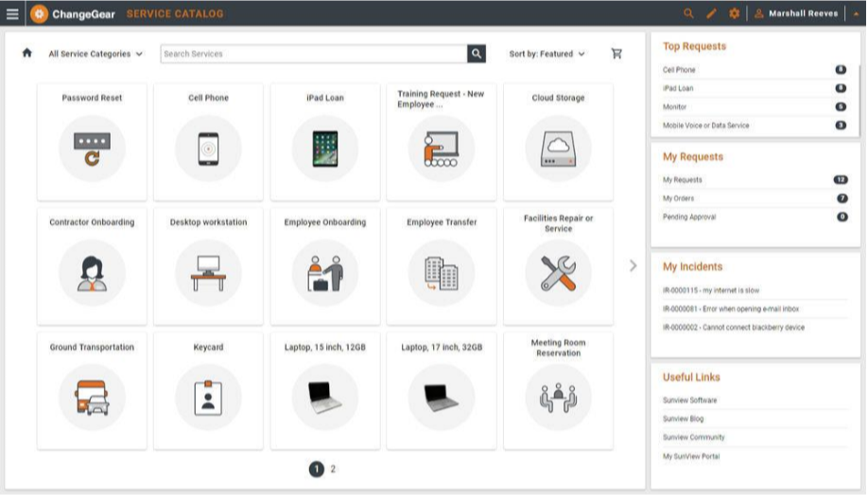Visit the Sunview Community link
Screen dimensions: 868x495
click(x=694, y=437)
